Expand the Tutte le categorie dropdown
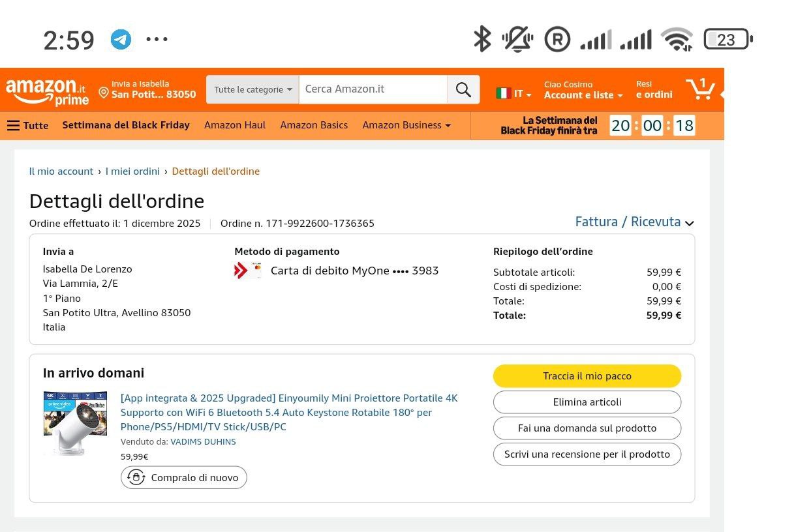 [x=253, y=90]
